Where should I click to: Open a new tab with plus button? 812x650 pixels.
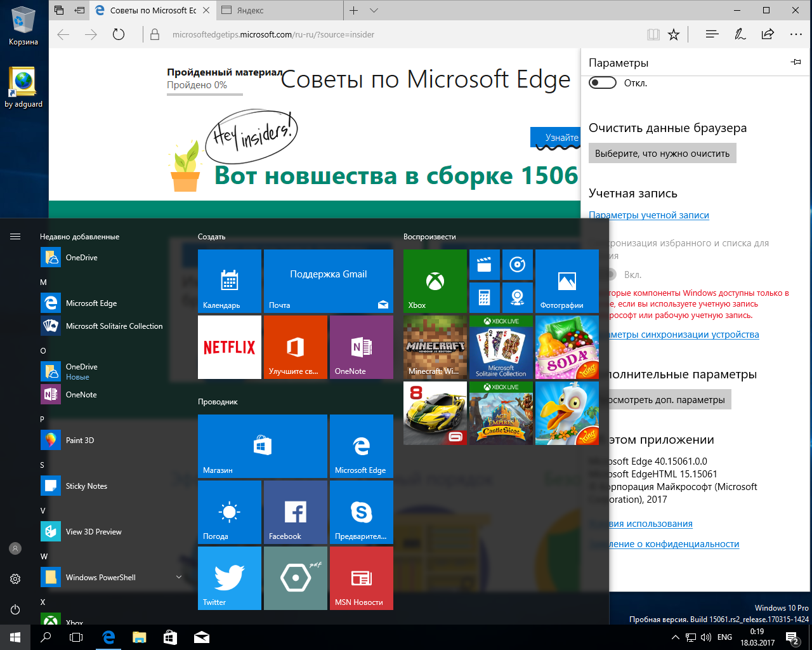pos(354,10)
